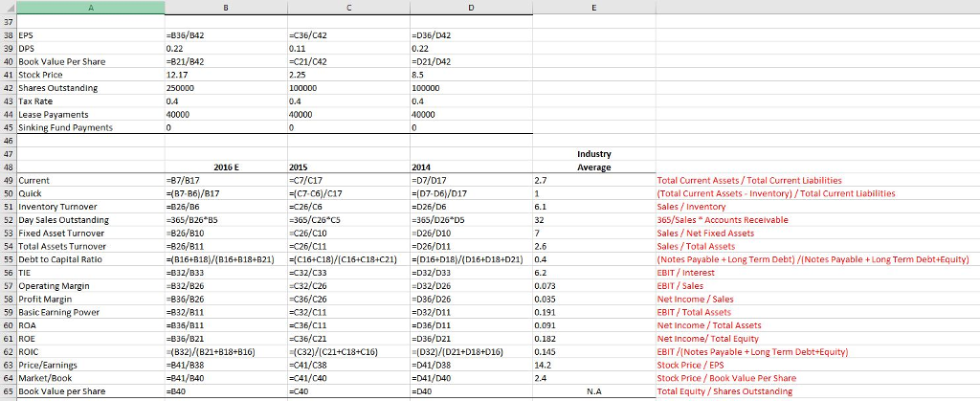Click the ROIC label cell
Image resolution: width=980 pixels, height=401 pixels.
pyautogui.click(x=91, y=351)
